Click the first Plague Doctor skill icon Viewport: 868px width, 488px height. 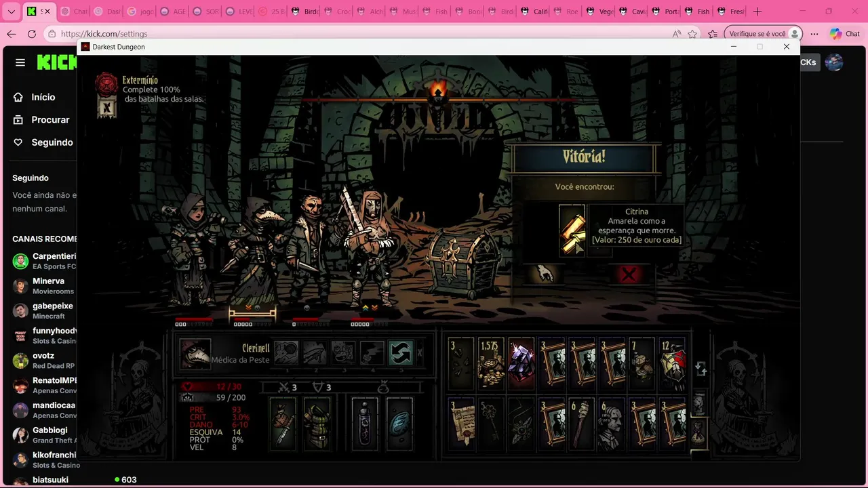(286, 353)
